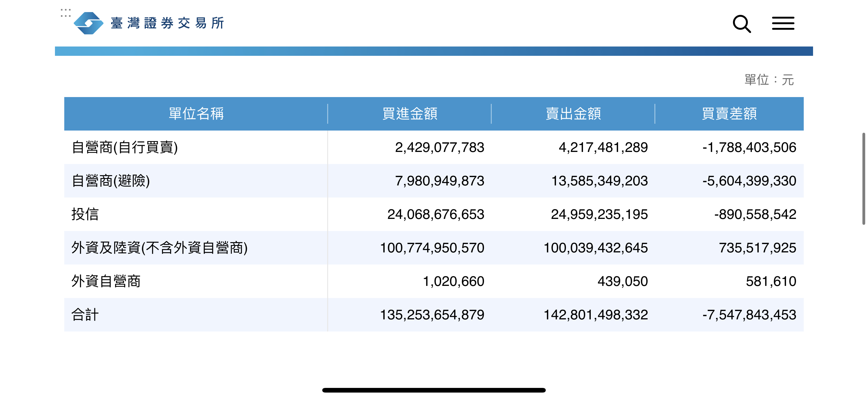Image resolution: width=868 pixels, height=400 pixels.
Task: Click buy amount 100,774,950,570
Action: [432, 248]
